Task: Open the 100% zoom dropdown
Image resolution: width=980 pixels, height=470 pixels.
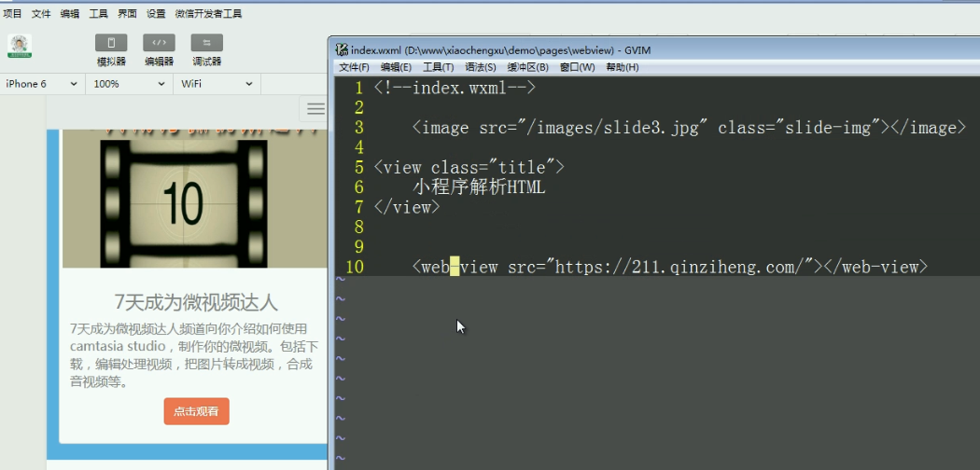Action: point(129,84)
